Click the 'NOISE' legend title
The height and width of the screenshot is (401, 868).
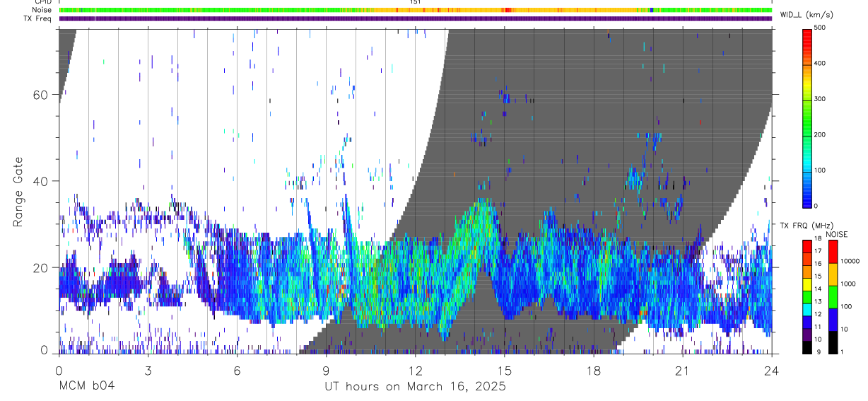pos(836,234)
